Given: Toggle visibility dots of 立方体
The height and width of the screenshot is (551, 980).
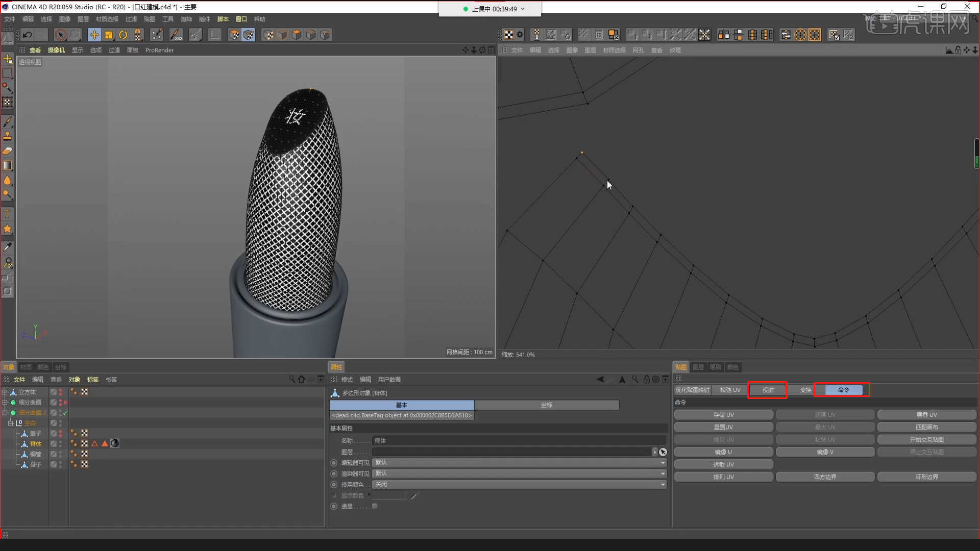Looking at the screenshot, I should (x=61, y=392).
